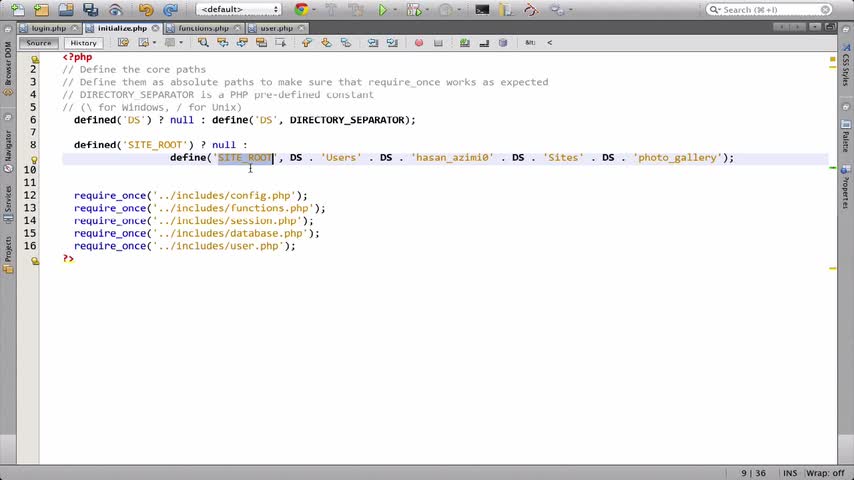Click the Open Project icon
The image size is (854, 480).
(66, 10)
